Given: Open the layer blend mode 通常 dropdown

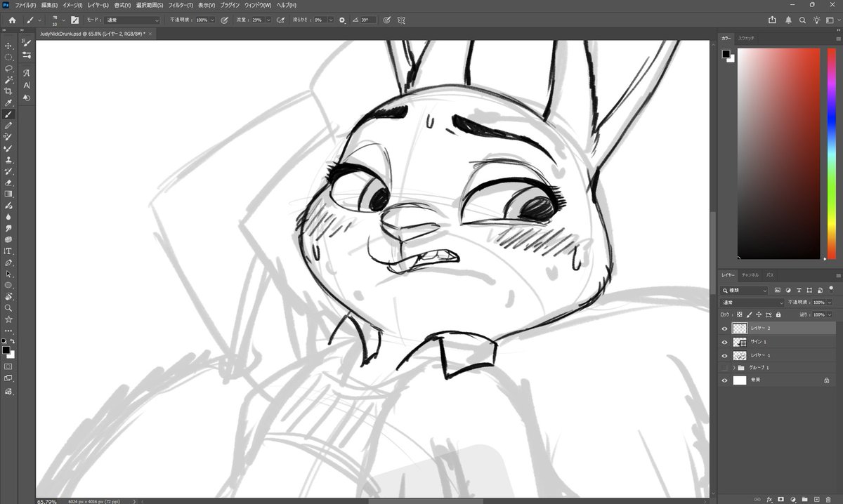Looking at the screenshot, I should (753, 303).
